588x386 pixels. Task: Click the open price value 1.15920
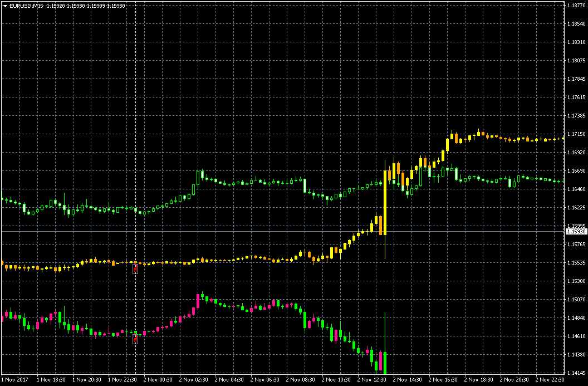click(55, 6)
